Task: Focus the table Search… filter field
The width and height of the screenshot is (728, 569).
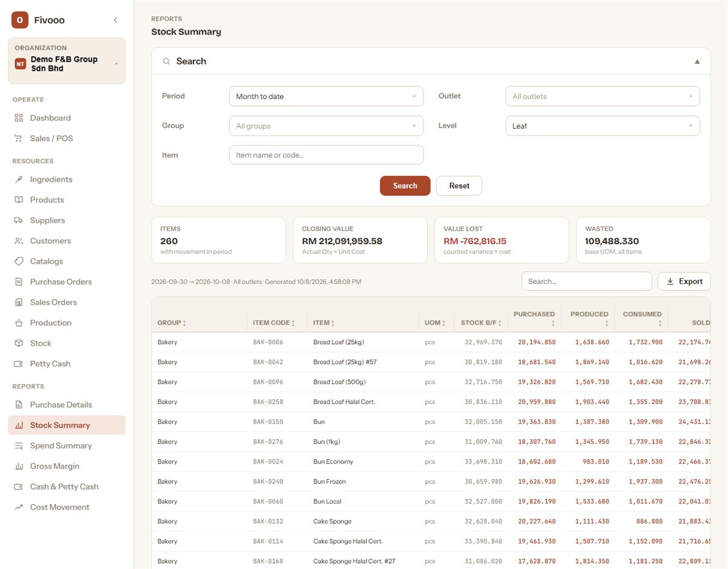Action: coord(587,281)
